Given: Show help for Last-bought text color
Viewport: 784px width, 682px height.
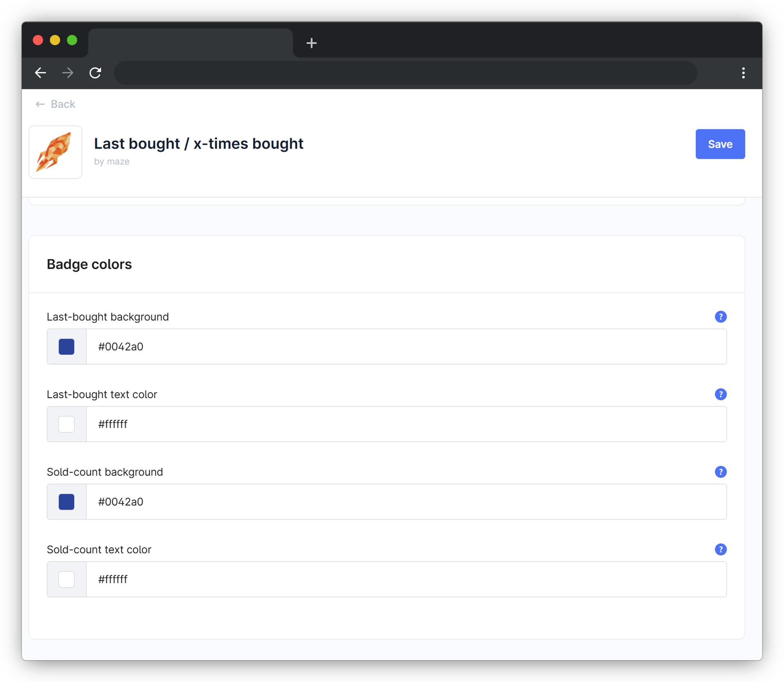Looking at the screenshot, I should [720, 394].
